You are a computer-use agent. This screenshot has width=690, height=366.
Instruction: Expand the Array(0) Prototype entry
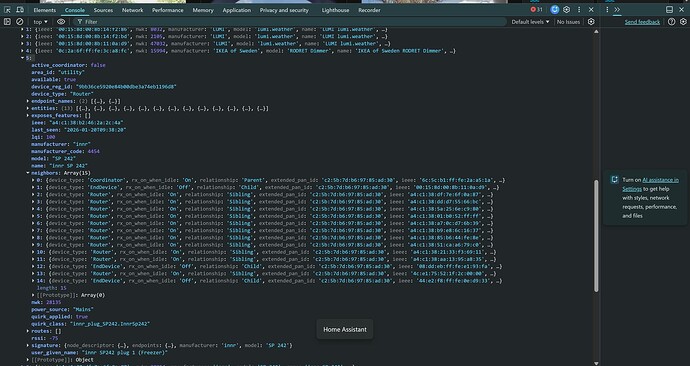click(33, 295)
